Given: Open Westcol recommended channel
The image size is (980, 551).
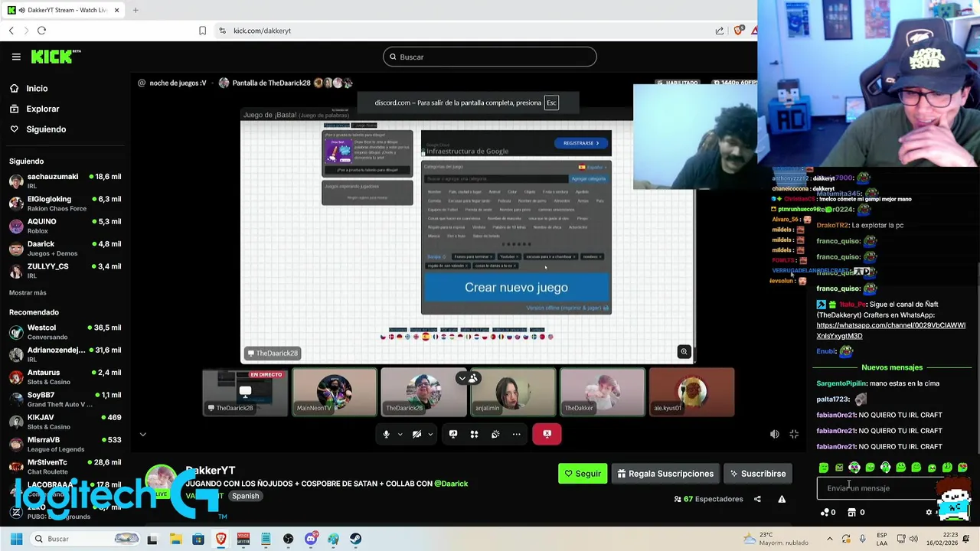Looking at the screenshot, I should 66,332.
